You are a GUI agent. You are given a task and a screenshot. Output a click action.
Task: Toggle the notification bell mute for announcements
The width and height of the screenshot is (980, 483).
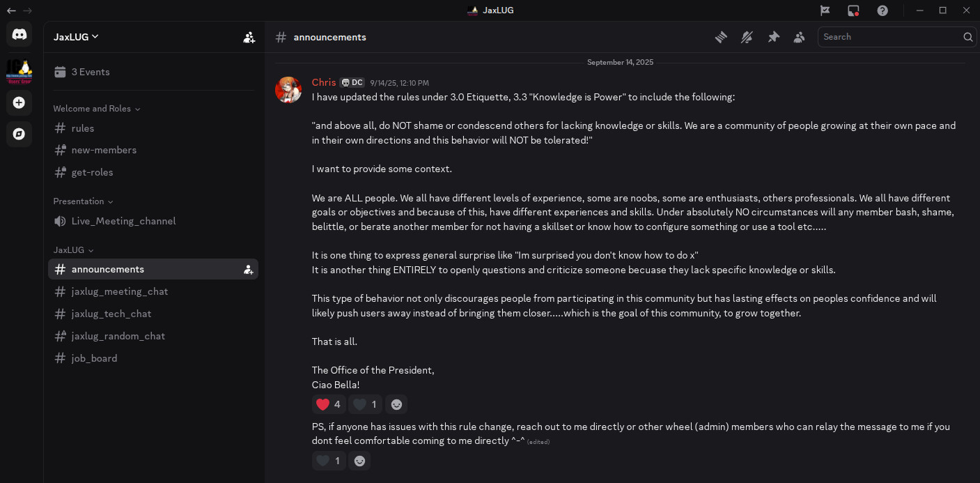click(x=747, y=38)
